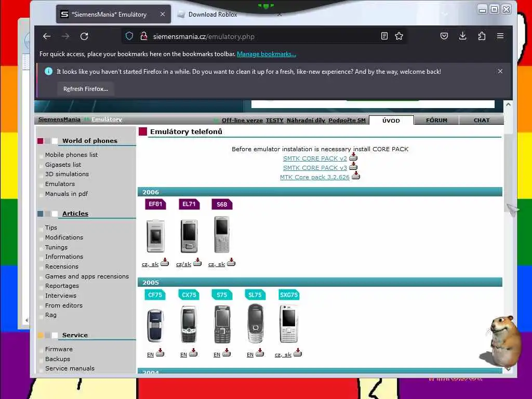Open Emulators in the sidebar
The width and height of the screenshot is (532, 399).
tap(60, 184)
